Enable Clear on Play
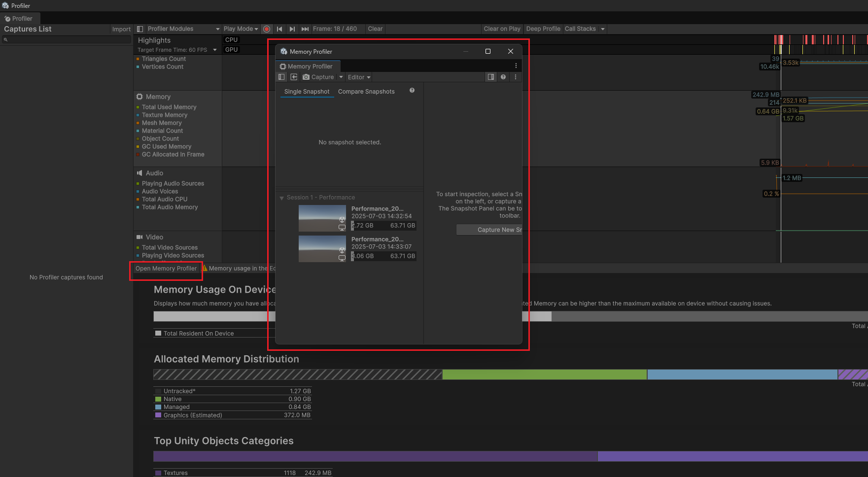 502,29
